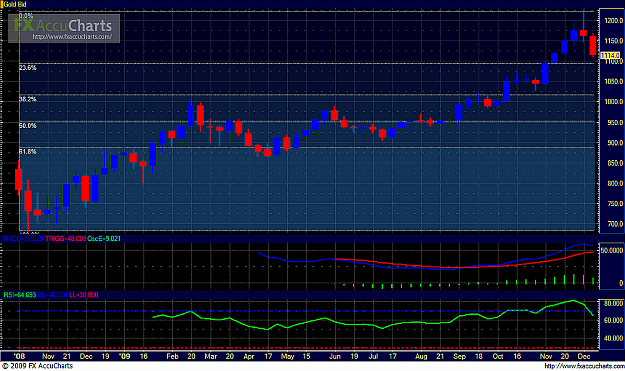
Task: Click the 60.000 value on RSI axis
Action: click(x=613, y=320)
